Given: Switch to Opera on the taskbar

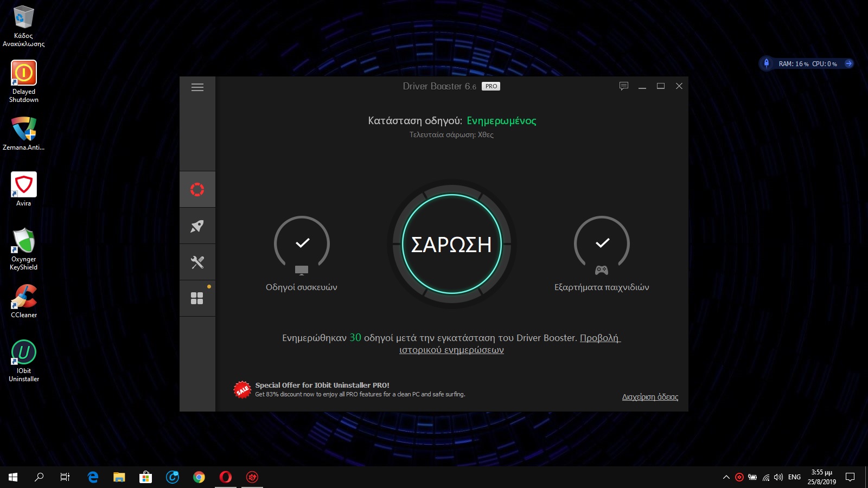Looking at the screenshot, I should tap(226, 477).
